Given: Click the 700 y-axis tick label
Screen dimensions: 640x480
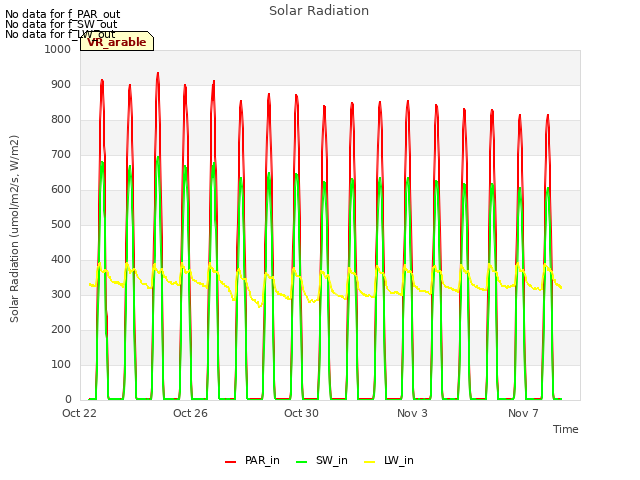Looking at the screenshot, I should tap(61, 155).
